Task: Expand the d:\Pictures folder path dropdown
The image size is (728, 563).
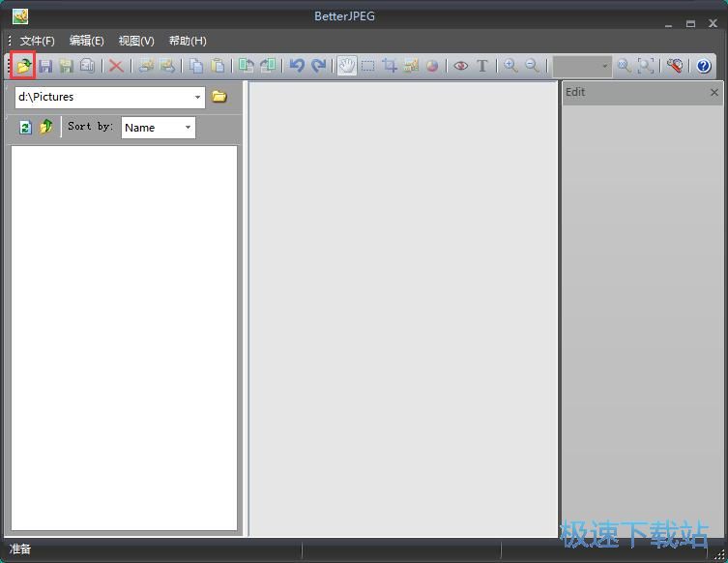Action: tap(198, 97)
